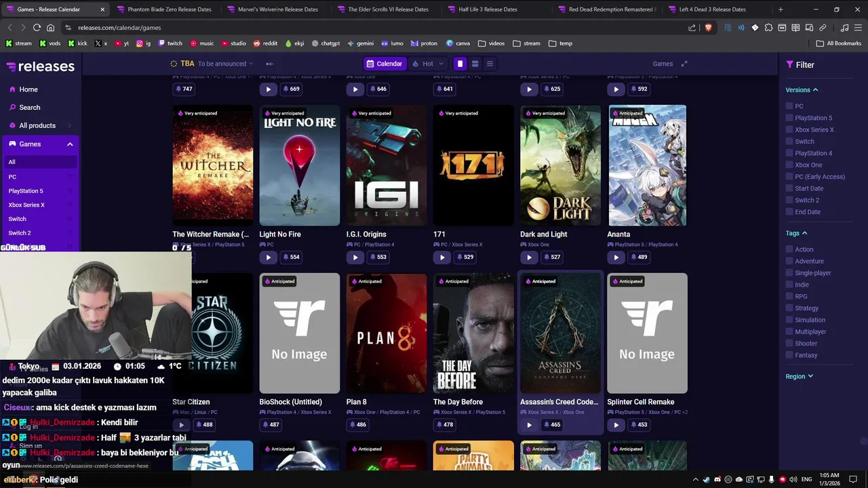Open The Day Before cover image
This screenshot has height=488, width=868.
pos(473,333)
